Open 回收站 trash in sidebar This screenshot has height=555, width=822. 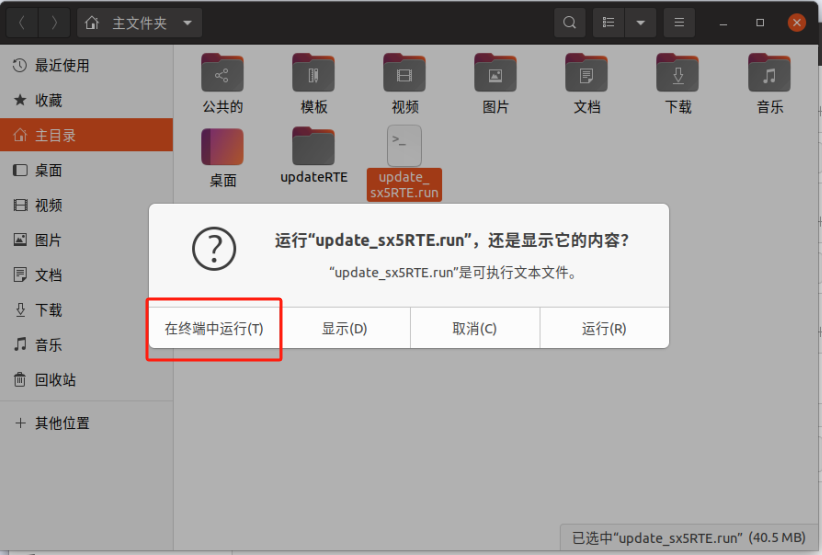pyautogui.click(x=55, y=380)
